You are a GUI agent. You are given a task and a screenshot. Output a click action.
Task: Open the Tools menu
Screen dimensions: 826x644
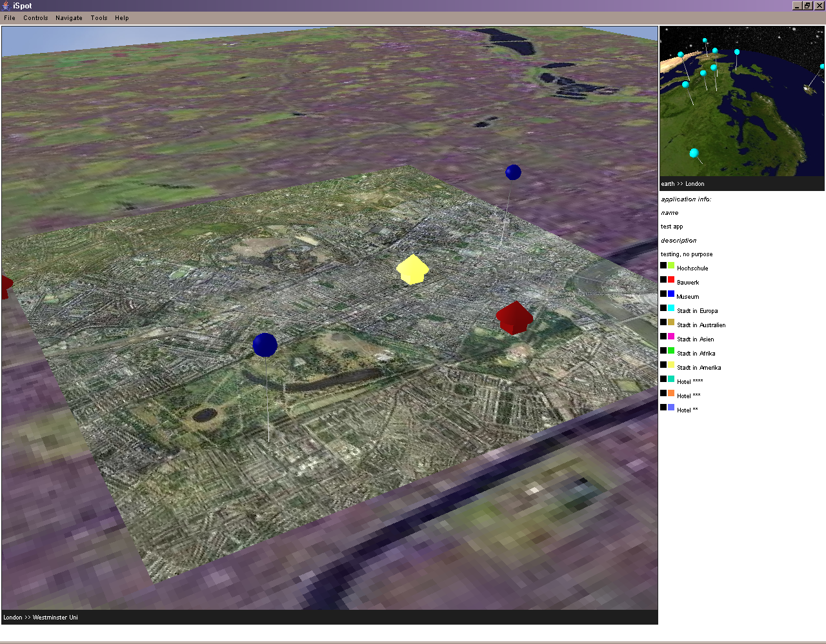[x=99, y=17]
